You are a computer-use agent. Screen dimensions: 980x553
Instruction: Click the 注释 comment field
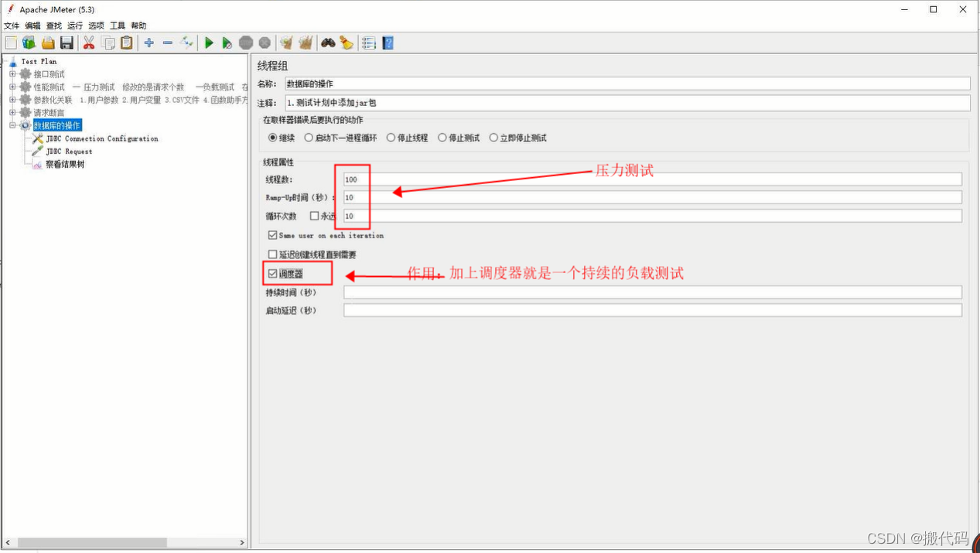627,102
